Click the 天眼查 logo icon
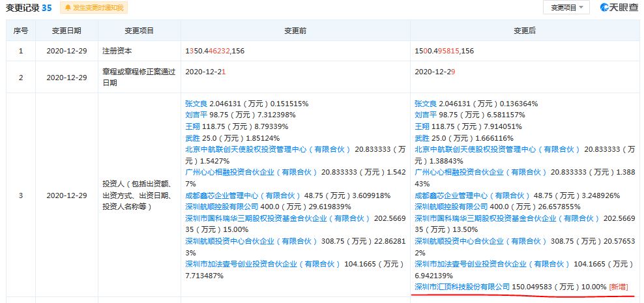The height and width of the screenshot is (303, 644). [604, 7]
